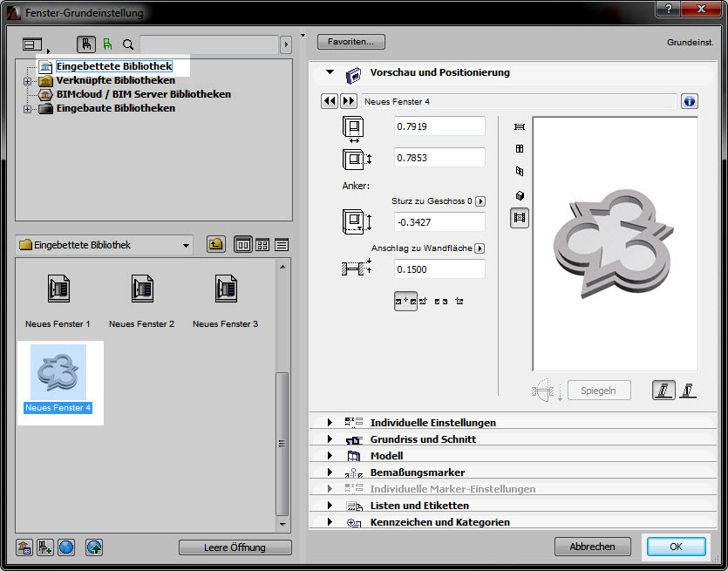This screenshot has width=728, height=571.
Task: Switch to the green chair find mode
Action: [108, 44]
